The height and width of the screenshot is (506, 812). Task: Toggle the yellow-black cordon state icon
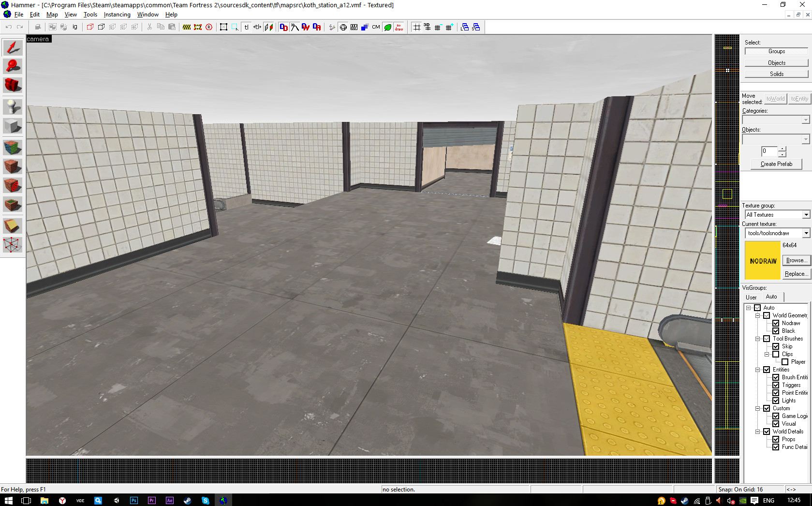coord(187,27)
